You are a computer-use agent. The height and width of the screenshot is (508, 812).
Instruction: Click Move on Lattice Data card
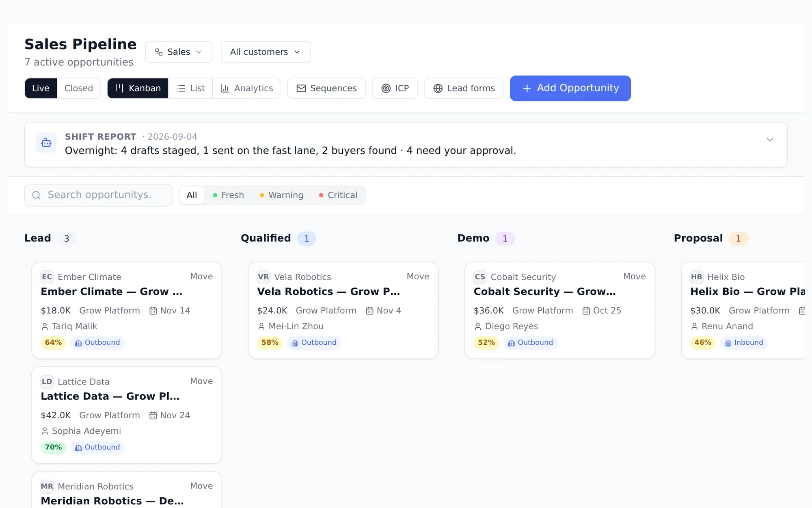point(201,381)
